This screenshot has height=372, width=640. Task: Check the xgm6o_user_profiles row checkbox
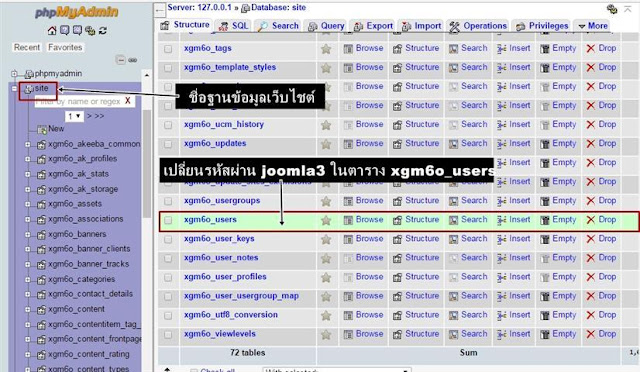click(168, 277)
